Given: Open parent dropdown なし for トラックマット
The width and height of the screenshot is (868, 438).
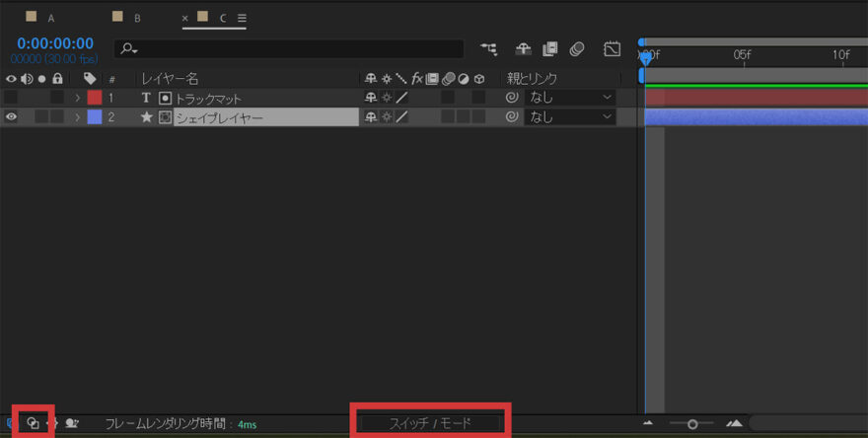Looking at the screenshot, I should 570,98.
